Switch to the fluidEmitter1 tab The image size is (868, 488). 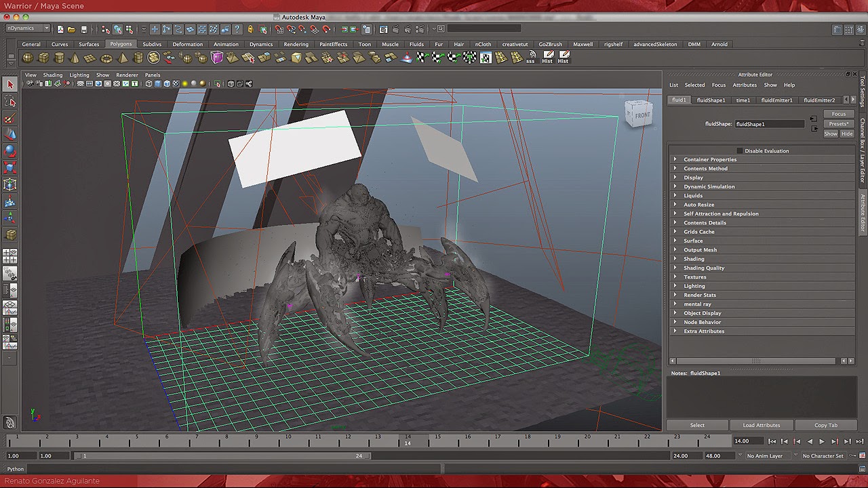776,100
